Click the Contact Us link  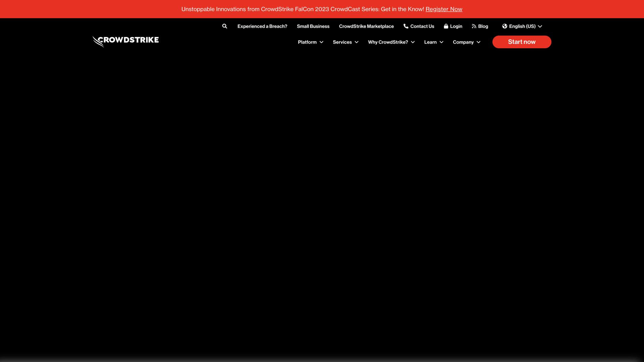coord(422,26)
